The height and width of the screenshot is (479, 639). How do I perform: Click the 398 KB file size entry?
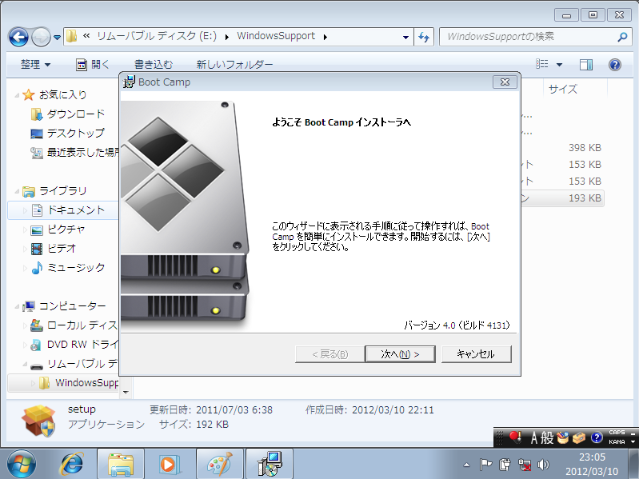click(585, 148)
